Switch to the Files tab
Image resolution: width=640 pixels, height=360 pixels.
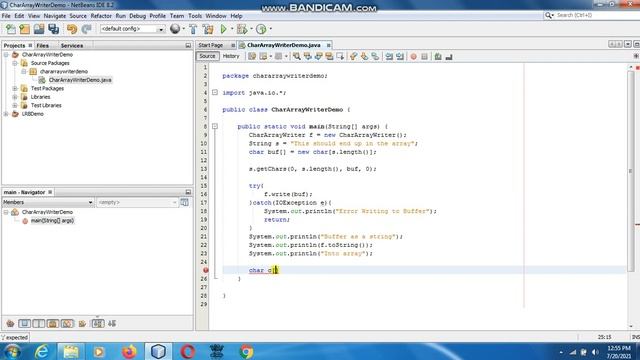(x=42, y=46)
